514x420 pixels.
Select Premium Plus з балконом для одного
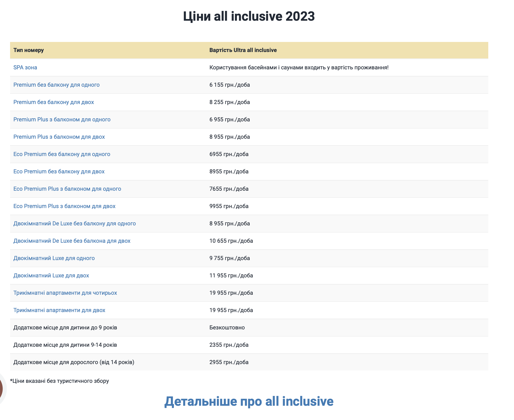[x=62, y=119]
